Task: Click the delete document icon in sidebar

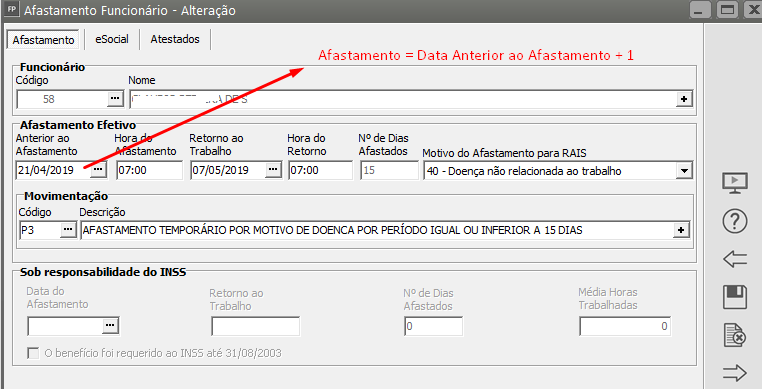Action: pos(735,335)
